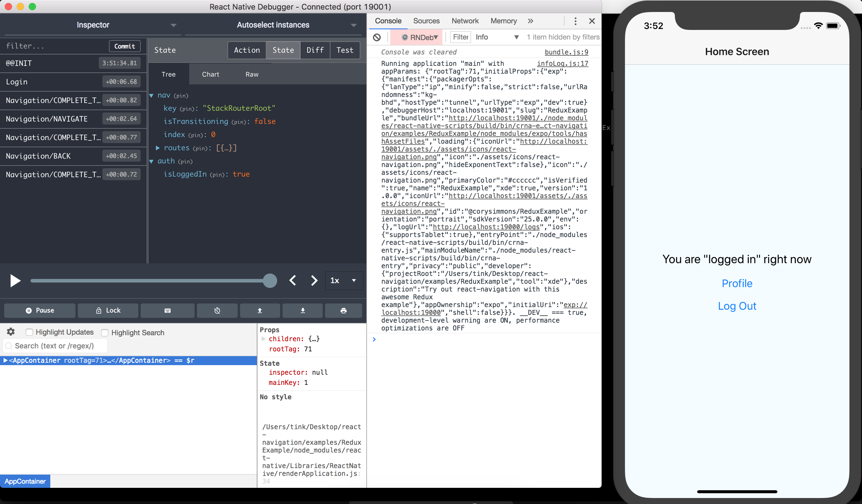
Task: Clear the console with the clear icon
Action: tap(377, 37)
